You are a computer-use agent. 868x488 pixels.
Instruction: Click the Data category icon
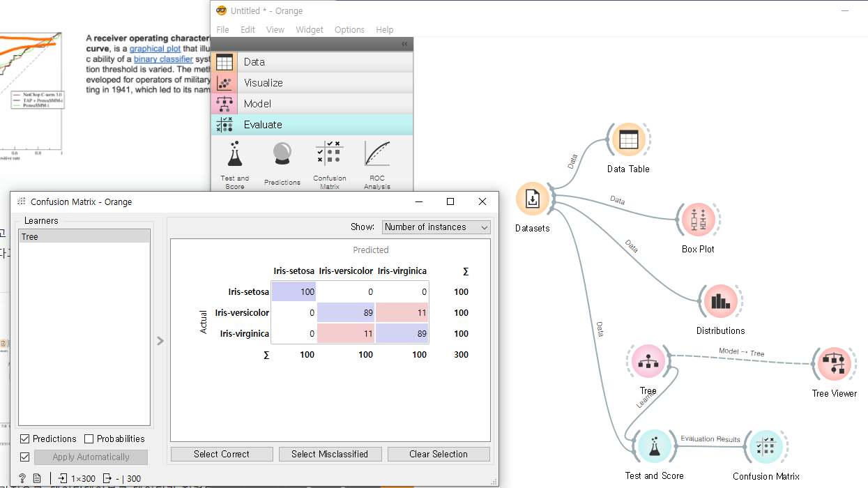pos(224,61)
